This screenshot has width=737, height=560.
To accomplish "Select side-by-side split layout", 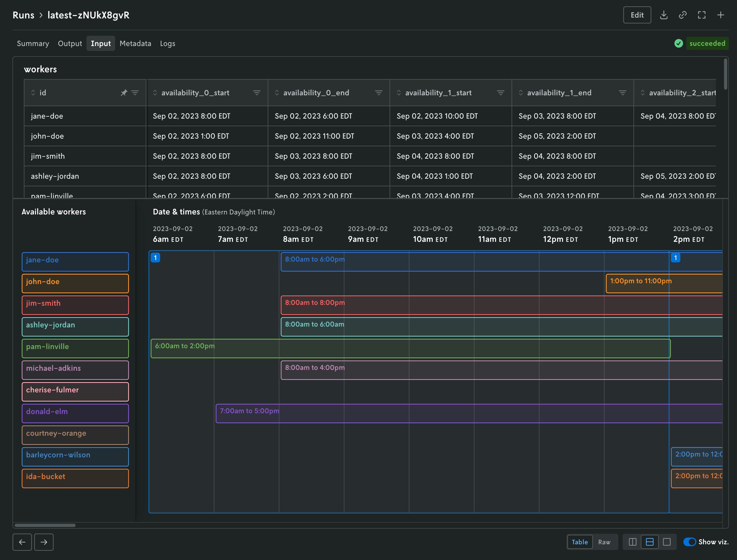I will tap(633, 542).
